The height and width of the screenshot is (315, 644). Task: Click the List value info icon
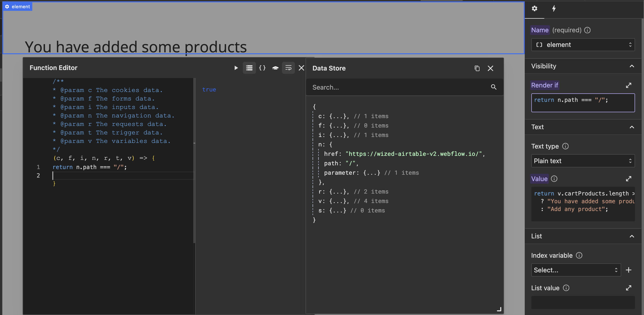tap(566, 288)
